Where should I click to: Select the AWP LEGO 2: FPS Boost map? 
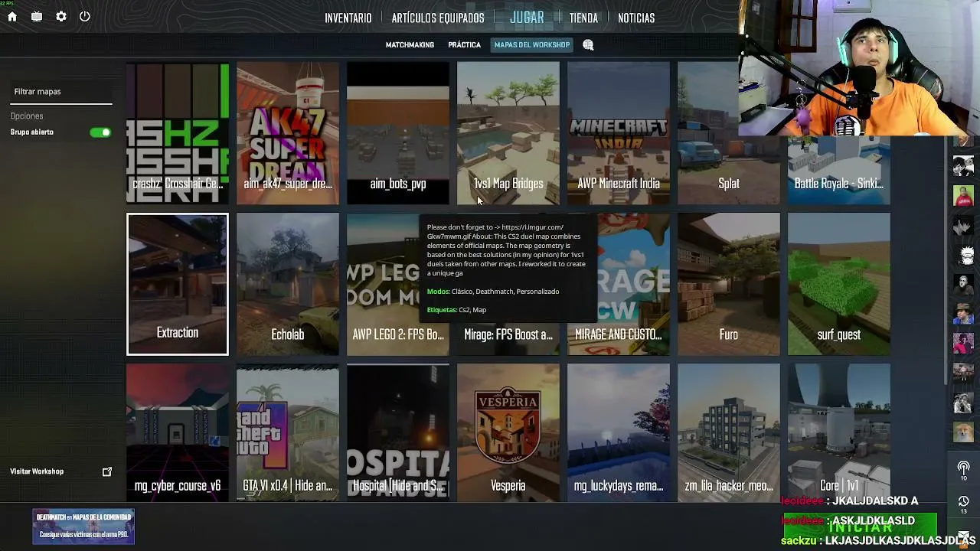coord(398,284)
